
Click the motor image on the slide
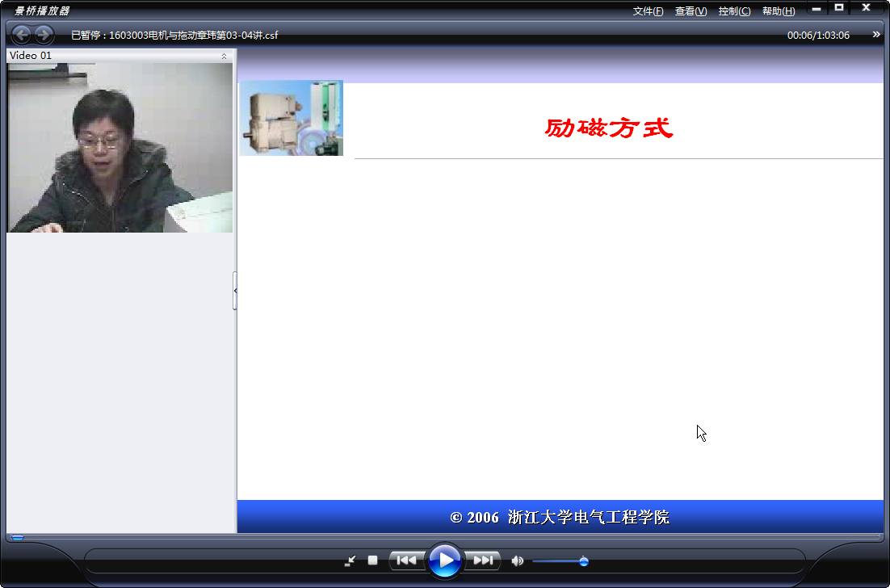click(292, 118)
